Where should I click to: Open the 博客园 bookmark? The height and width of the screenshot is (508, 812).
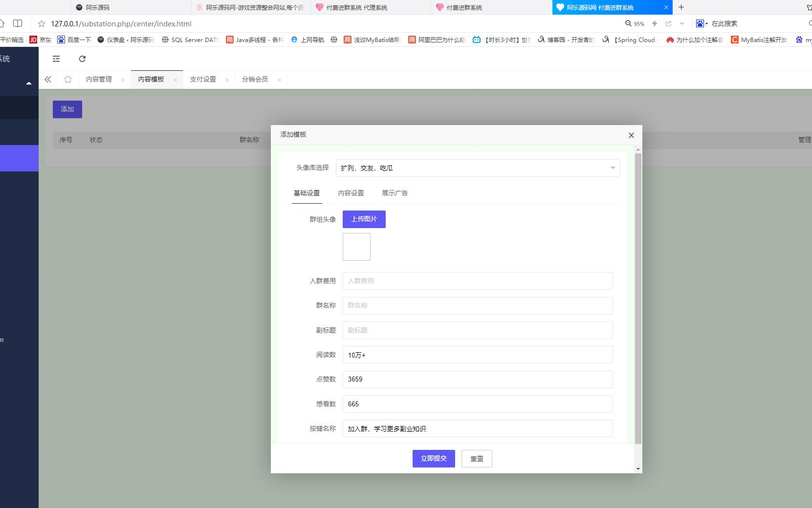tap(566, 40)
